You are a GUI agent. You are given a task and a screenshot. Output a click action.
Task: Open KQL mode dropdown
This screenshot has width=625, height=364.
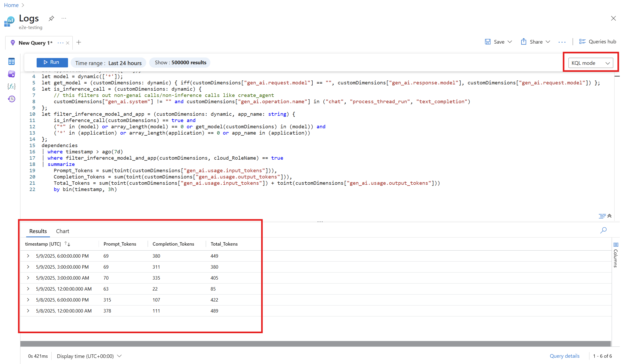[590, 63]
